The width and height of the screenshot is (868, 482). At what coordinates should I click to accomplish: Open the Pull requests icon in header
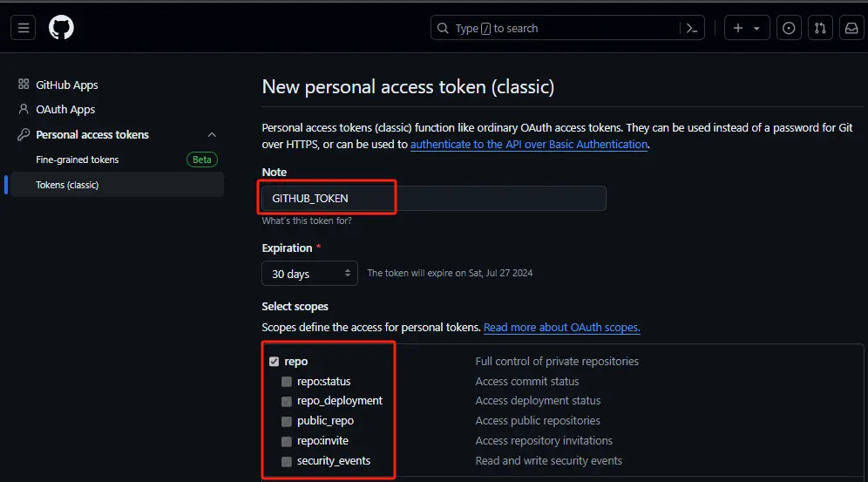tap(820, 28)
